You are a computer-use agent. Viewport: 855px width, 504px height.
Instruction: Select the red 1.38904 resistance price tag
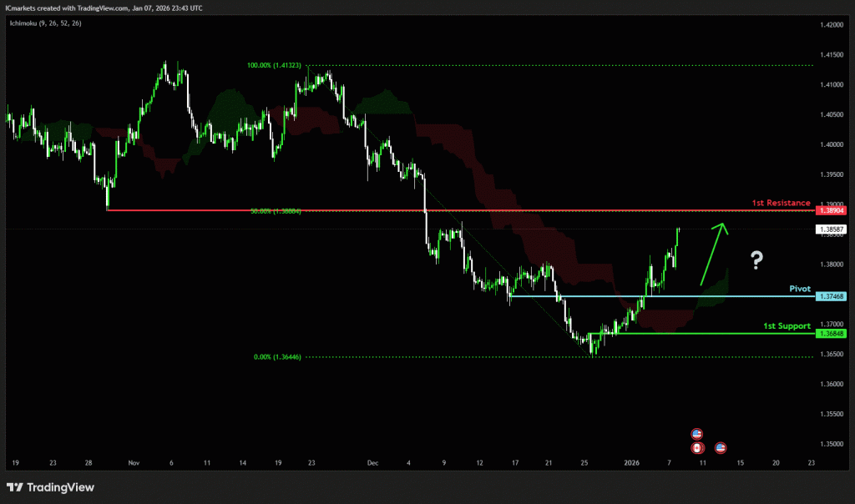click(832, 210)
